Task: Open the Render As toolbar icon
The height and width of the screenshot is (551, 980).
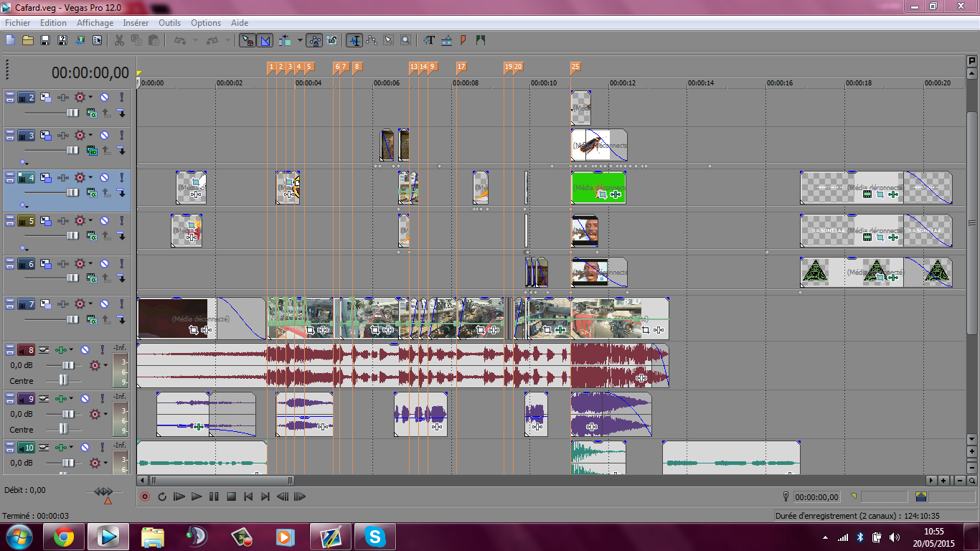Action: click(80, 40)
